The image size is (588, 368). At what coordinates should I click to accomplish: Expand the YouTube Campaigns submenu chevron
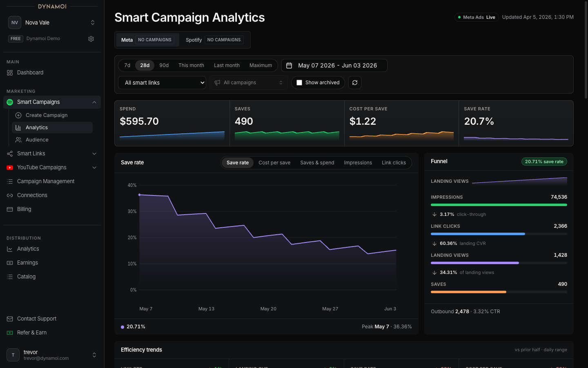pyautogui.click(x=94, y=168)
